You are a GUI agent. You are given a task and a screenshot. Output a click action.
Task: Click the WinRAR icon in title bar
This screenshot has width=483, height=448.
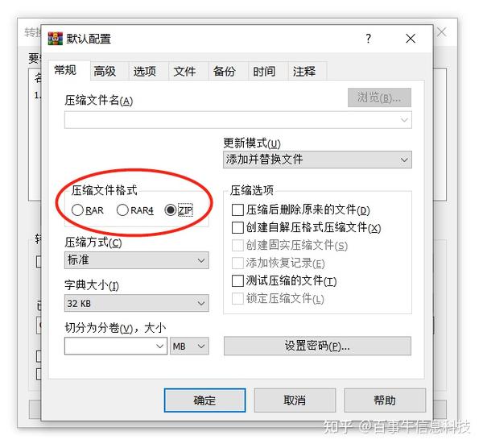(55, 39)
